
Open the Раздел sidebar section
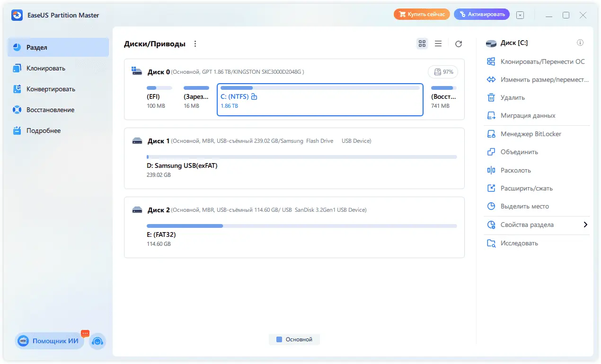click(58, 47)
